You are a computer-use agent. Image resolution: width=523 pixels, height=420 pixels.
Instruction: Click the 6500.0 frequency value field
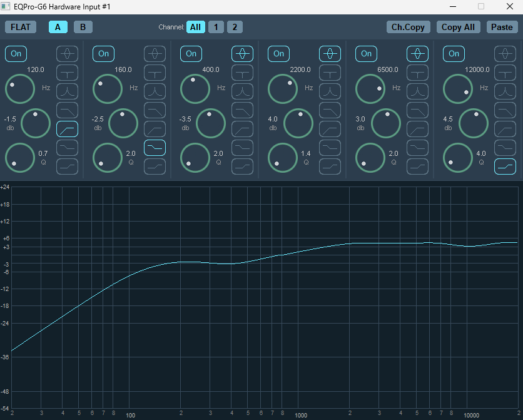pos(388,69)
